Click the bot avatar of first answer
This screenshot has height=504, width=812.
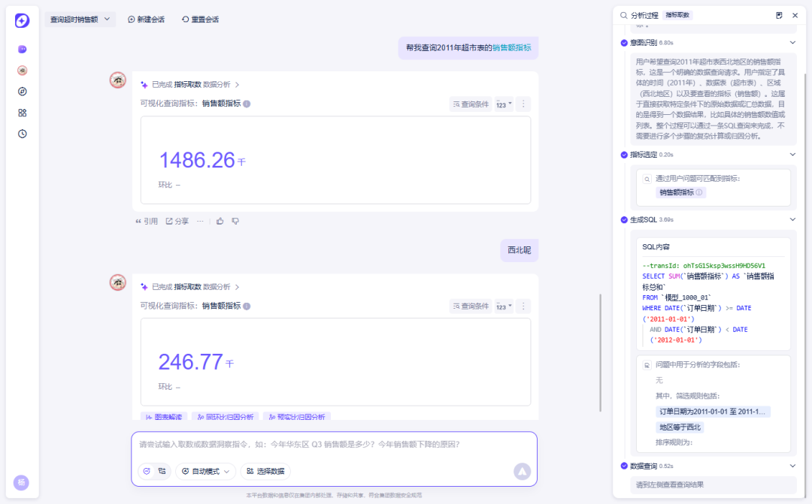pyautogui.click(x=118, y=80)
